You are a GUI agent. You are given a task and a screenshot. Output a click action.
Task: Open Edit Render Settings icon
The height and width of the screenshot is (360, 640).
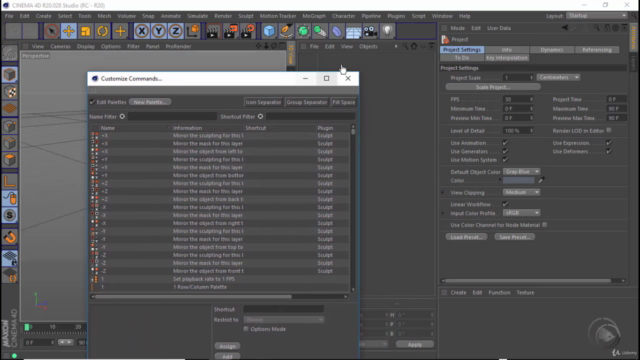(247, 31)
